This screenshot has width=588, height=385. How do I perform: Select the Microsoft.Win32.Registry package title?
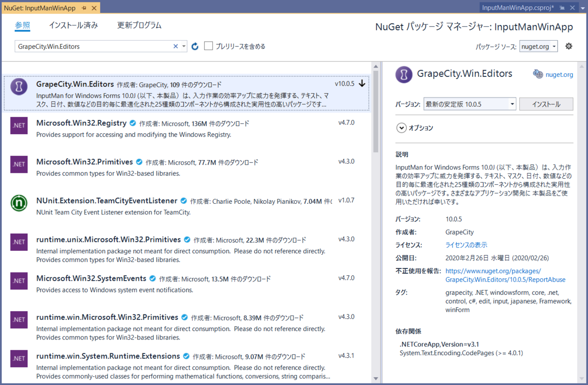[81, 123]
